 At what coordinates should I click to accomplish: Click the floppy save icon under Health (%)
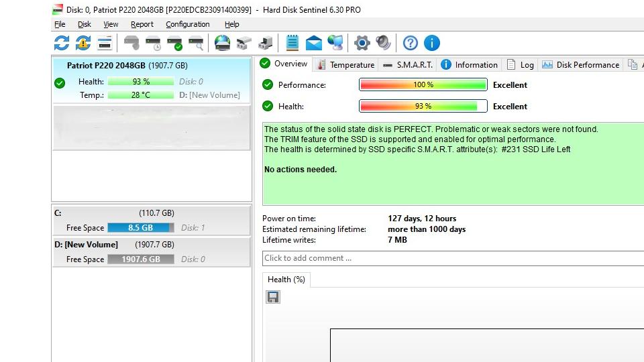(273, 297)
